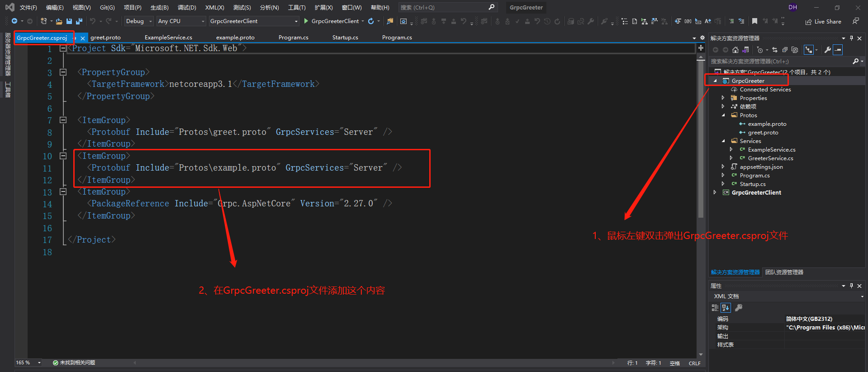Open the Debug configuration dropdown
Screen dimensions: 868x372
click(x=139, y=21)
